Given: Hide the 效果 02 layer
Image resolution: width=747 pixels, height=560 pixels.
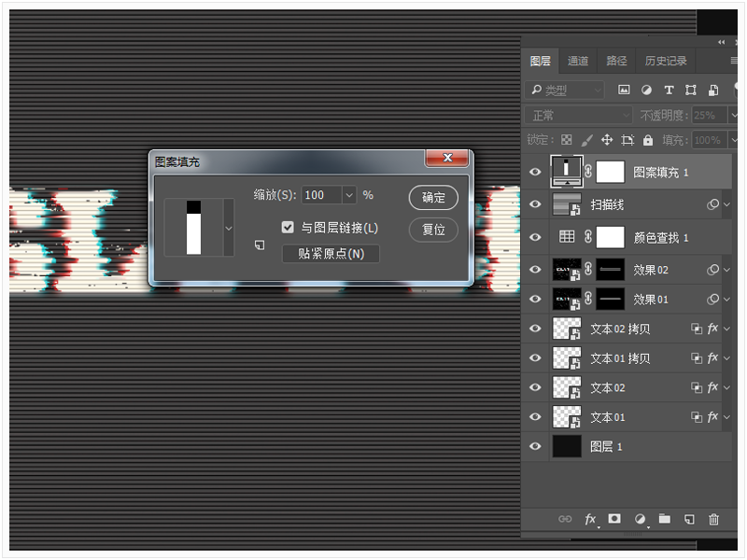Looking at the screenshot, I should click(x=535, y=269).
